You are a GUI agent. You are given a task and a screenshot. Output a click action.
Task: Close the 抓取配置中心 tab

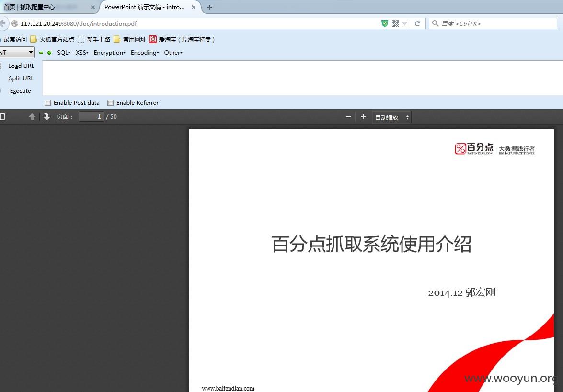pos(93,7)
